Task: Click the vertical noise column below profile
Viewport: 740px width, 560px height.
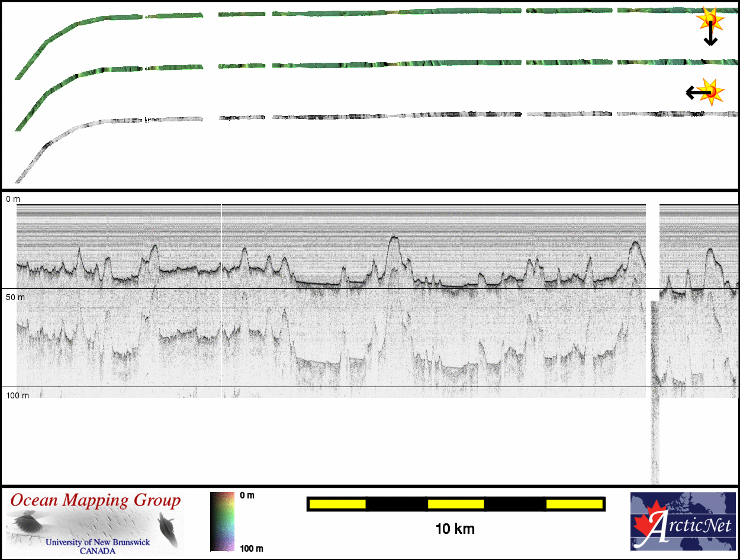Action: [654, 438]
